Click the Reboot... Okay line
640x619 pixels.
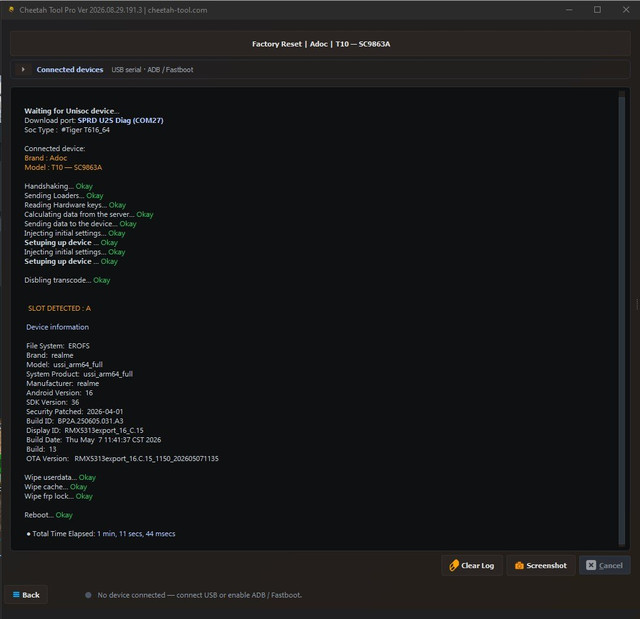[48, 515]
